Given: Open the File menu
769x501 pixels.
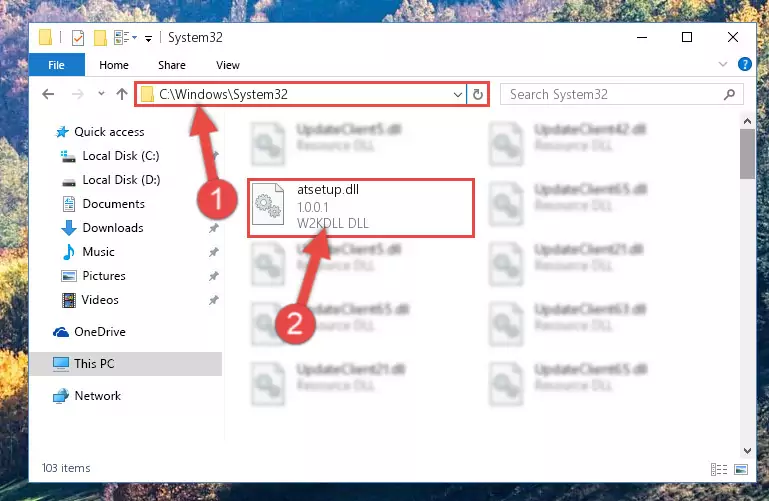Looking at the screenshot, I should pos(56,65).
